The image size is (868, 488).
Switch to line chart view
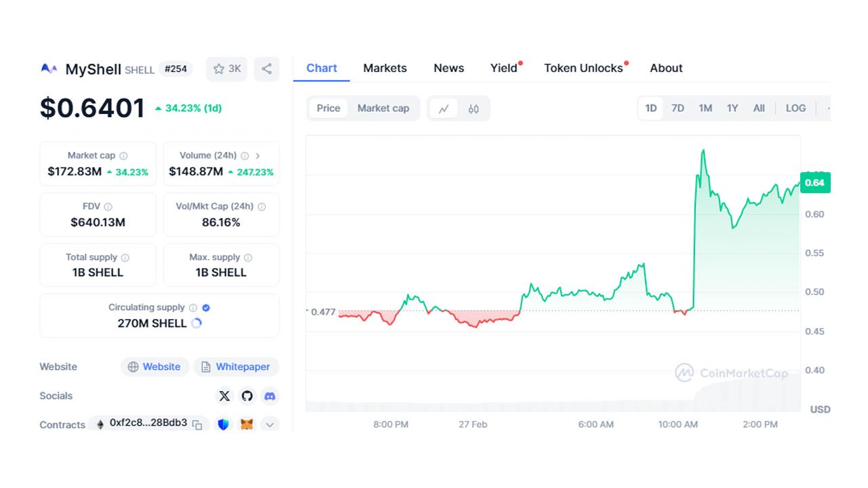[x=444, y=108]
